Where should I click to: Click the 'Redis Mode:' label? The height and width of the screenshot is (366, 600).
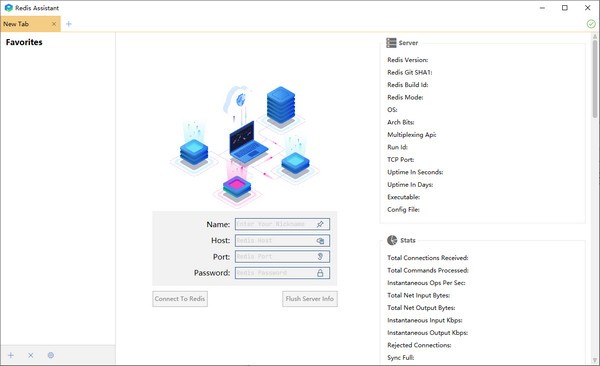tap(405, 97)
